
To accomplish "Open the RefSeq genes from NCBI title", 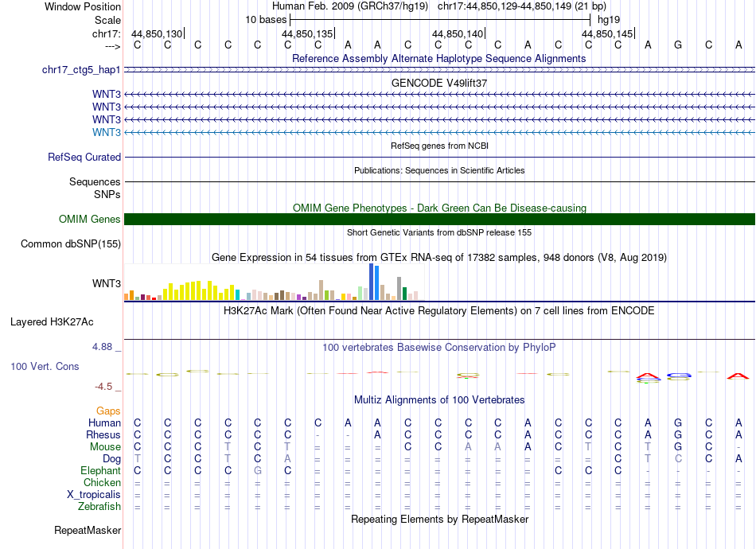I will tap(440, 146).
